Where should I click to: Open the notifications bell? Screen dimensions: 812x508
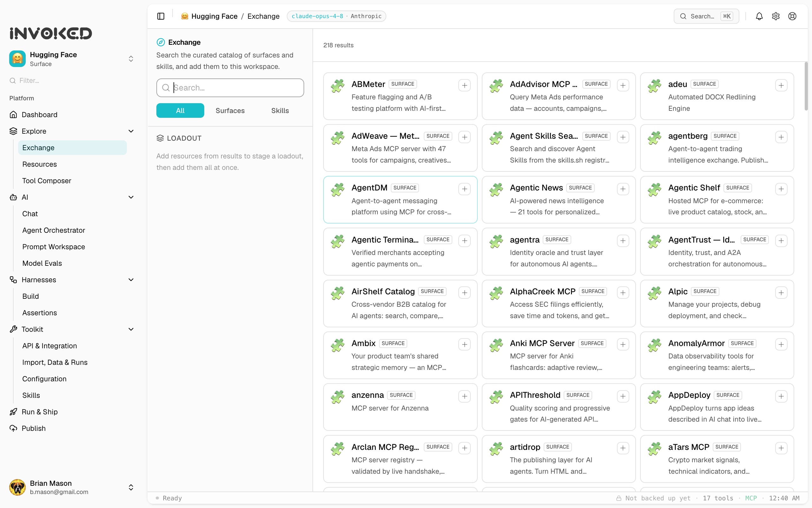(759, 16)
